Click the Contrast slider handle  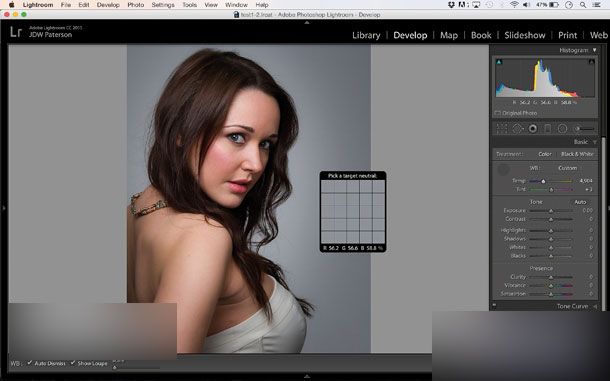(551, 219)
